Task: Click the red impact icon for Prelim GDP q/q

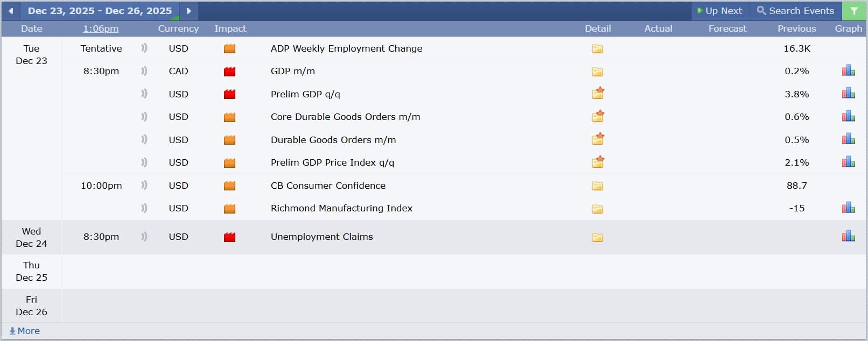Action: point(229,94)
